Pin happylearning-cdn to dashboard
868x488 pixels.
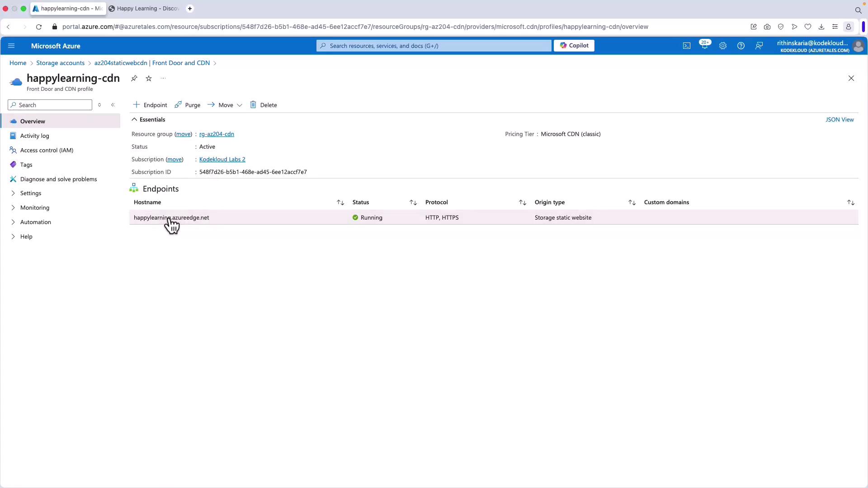[134, 78]
